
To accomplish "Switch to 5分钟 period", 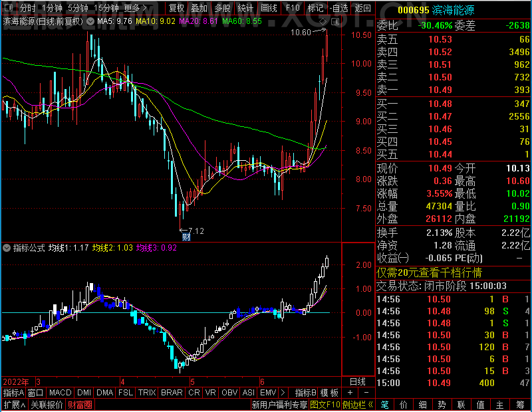I will pyautogui.click(x=77, y=8).
